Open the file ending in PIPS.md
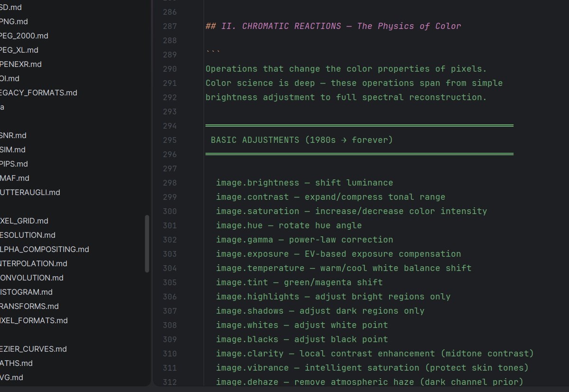This screenshot has height=392, width=569. pyautogui.click(x=14, y=164)
